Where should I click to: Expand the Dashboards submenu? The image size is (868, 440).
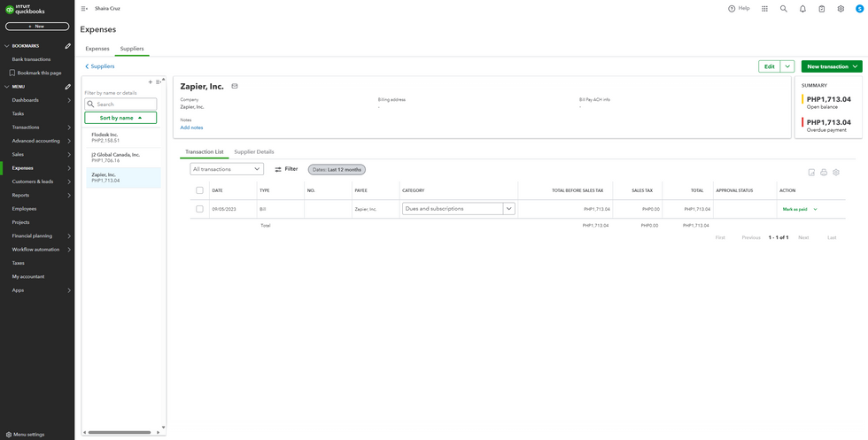click(x=69, y=100)
